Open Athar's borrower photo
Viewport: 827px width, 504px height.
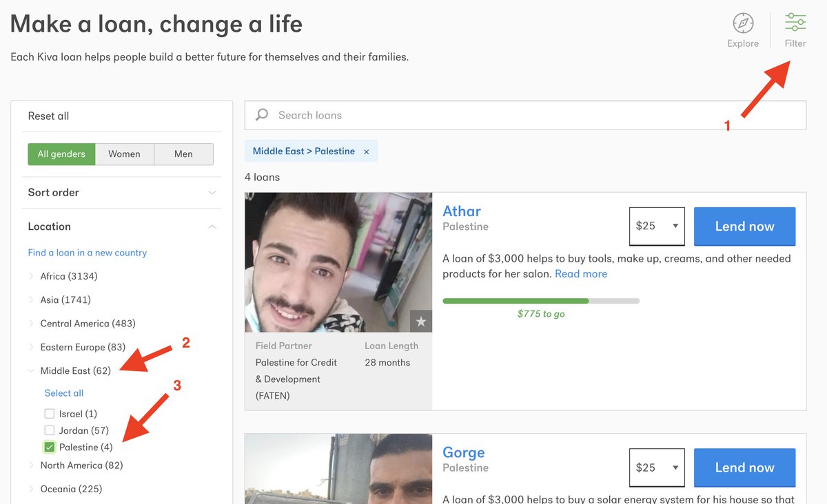[x=338, y=262]
